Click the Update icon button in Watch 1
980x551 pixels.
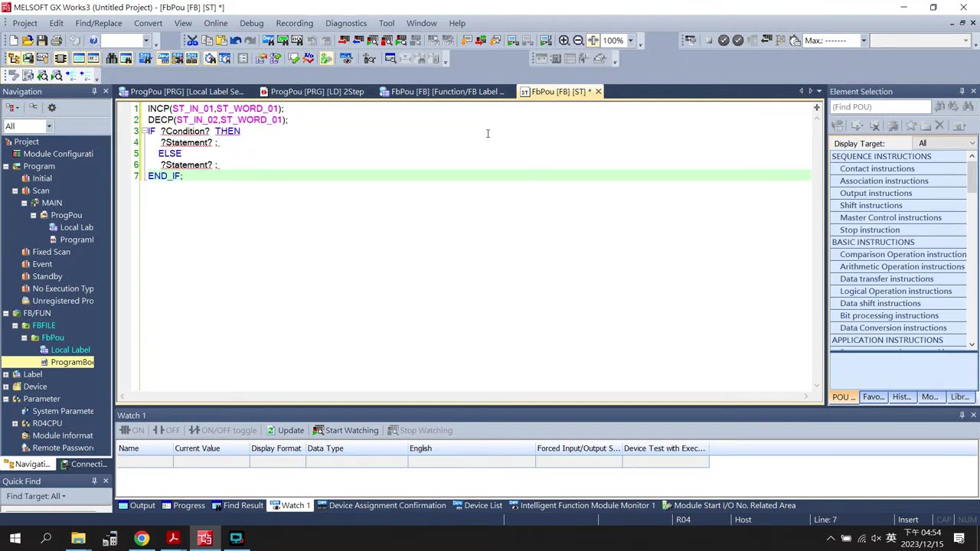(285, 430)
